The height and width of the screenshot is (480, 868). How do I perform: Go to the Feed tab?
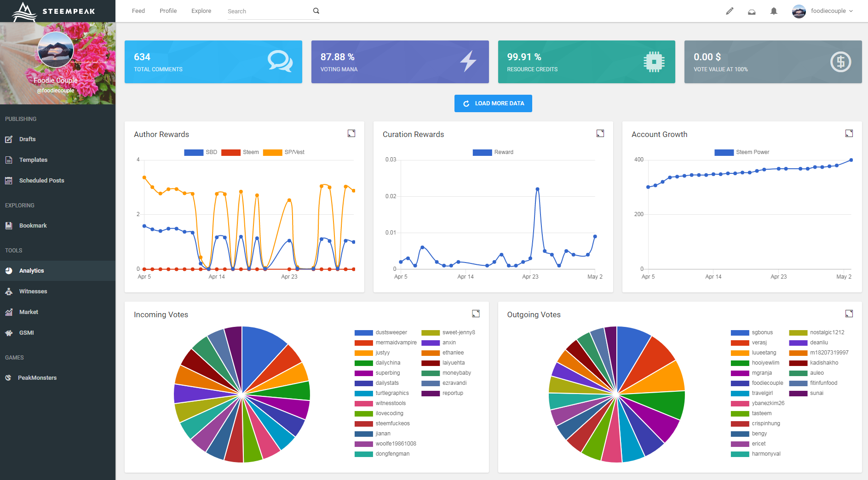(138, 11)
